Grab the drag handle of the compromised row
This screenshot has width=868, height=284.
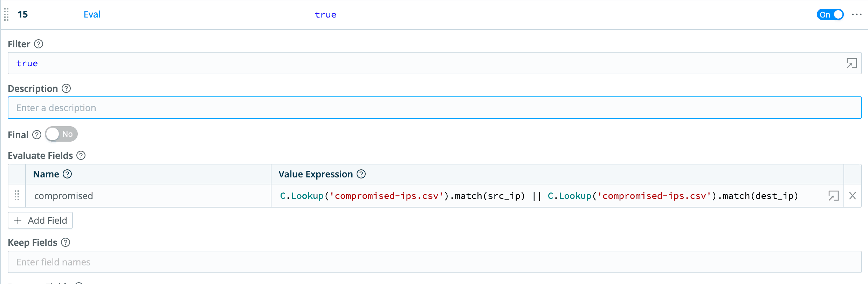tap(17, 196)
